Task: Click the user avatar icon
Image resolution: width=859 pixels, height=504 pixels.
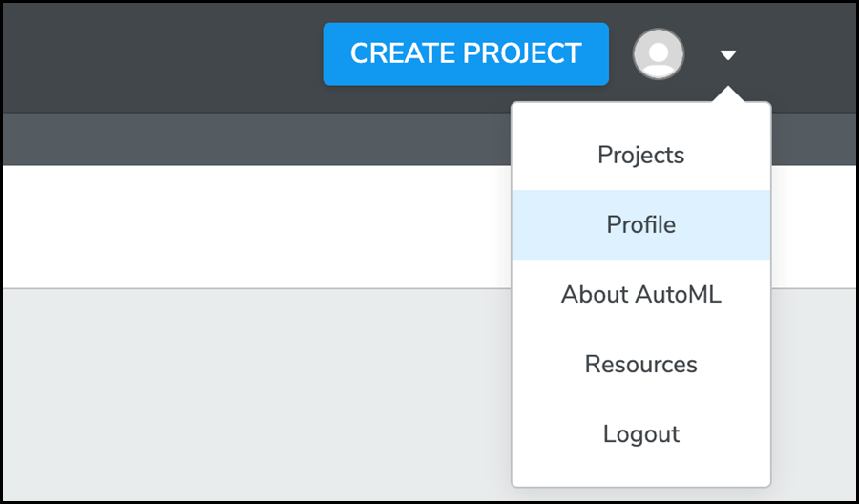Action: pyautogui.click(x=658, y=54)
